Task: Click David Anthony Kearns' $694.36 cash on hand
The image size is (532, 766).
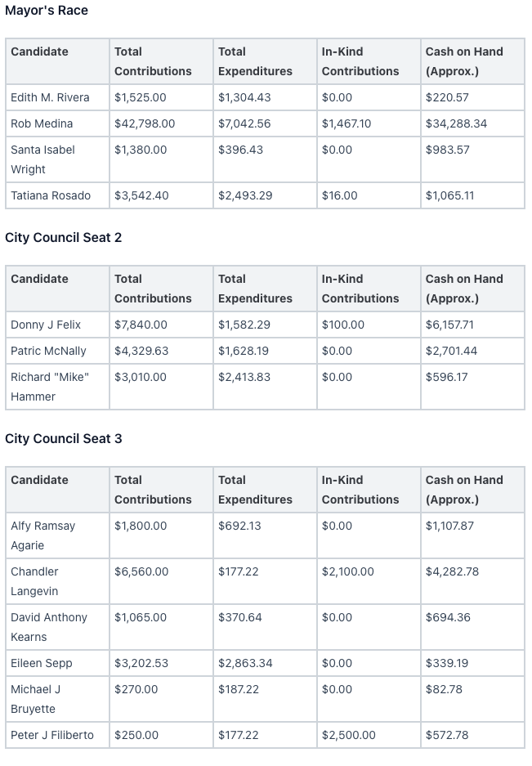Action: click(448, 617)
